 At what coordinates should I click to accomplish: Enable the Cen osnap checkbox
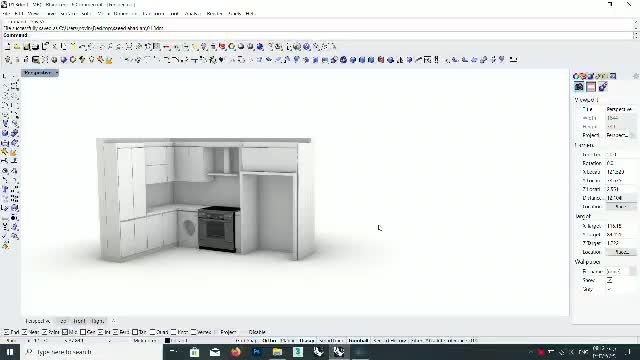(x=83, y=332)
